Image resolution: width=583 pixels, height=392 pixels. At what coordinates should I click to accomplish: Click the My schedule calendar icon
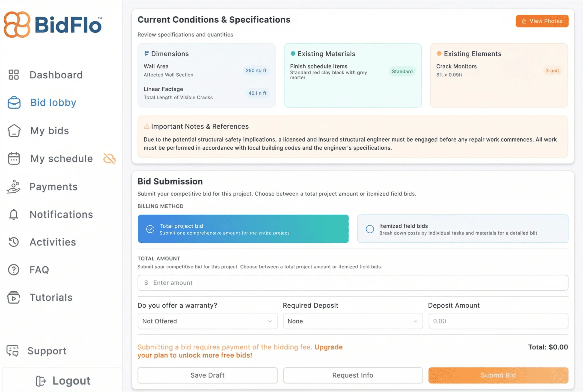click(14, 158)
